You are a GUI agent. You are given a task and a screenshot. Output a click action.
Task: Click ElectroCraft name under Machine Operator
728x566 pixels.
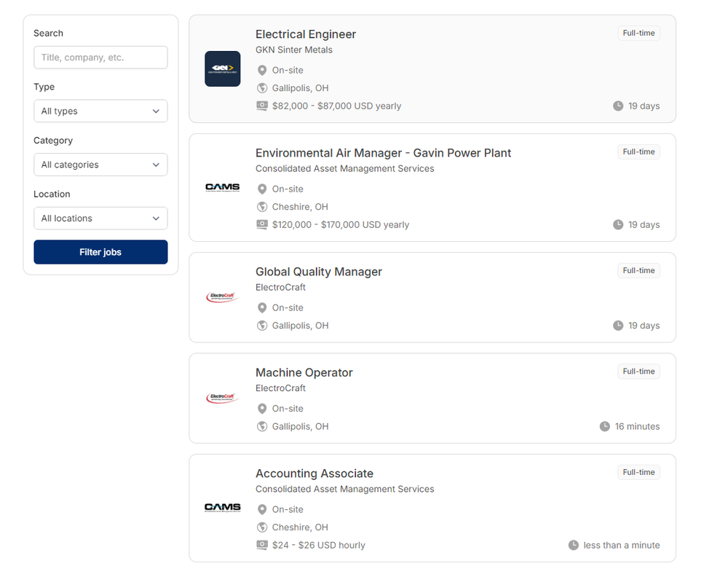tap(280, 388)
